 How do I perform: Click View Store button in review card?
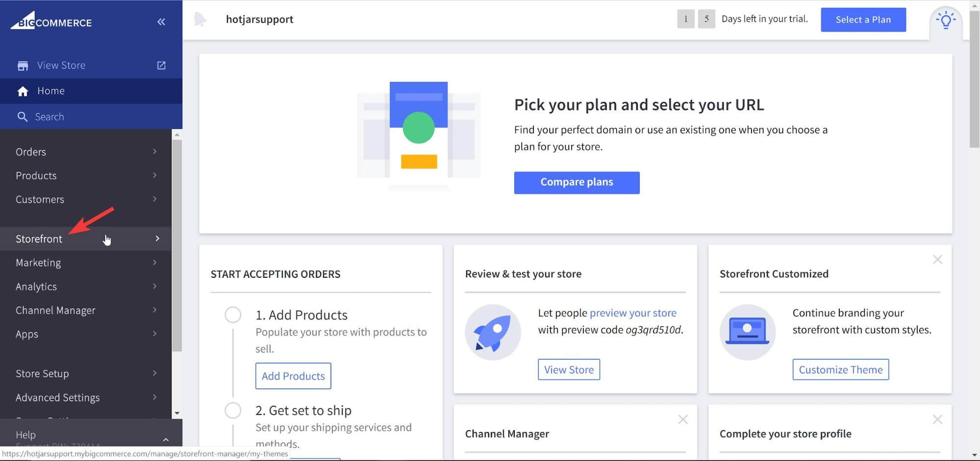569,369
